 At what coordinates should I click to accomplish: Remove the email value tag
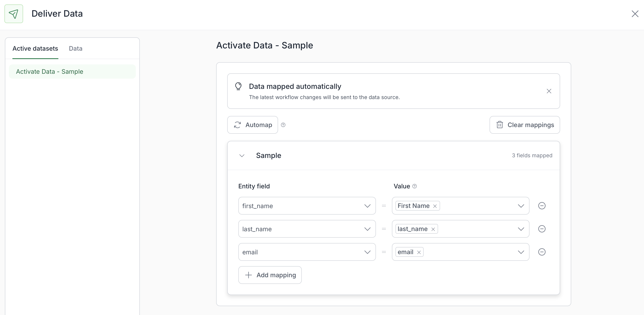(419, 252)
